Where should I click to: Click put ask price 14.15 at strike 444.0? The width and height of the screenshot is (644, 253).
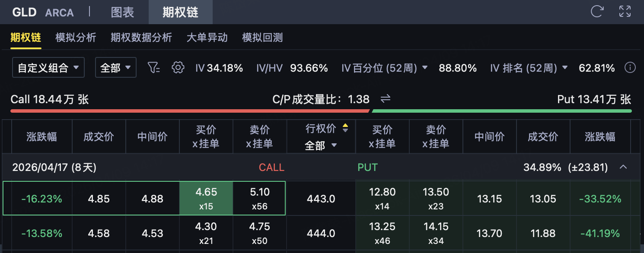(x=436, y=233)
